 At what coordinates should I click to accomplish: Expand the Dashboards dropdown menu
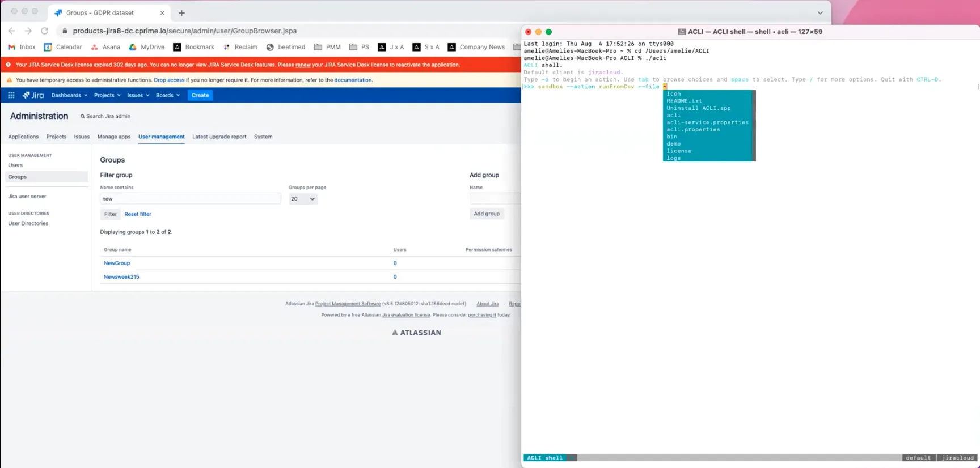click(x=69, y=95)
